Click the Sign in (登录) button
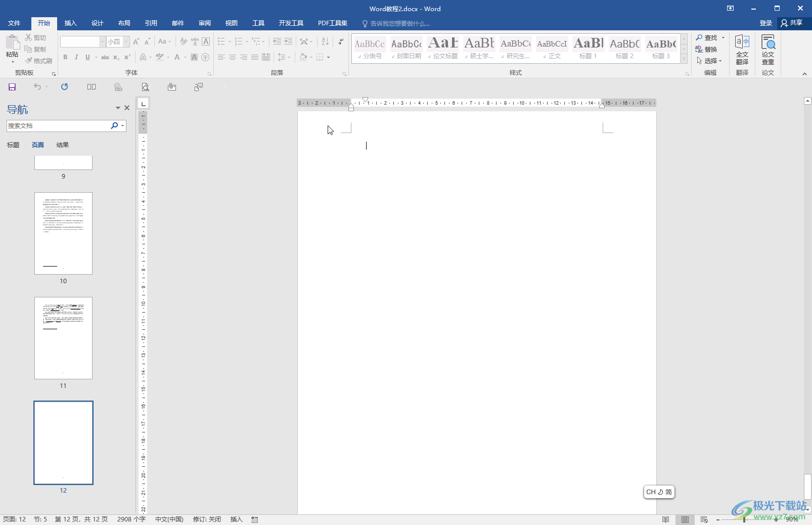Screen dimensions: 812x525 (766, 23)
